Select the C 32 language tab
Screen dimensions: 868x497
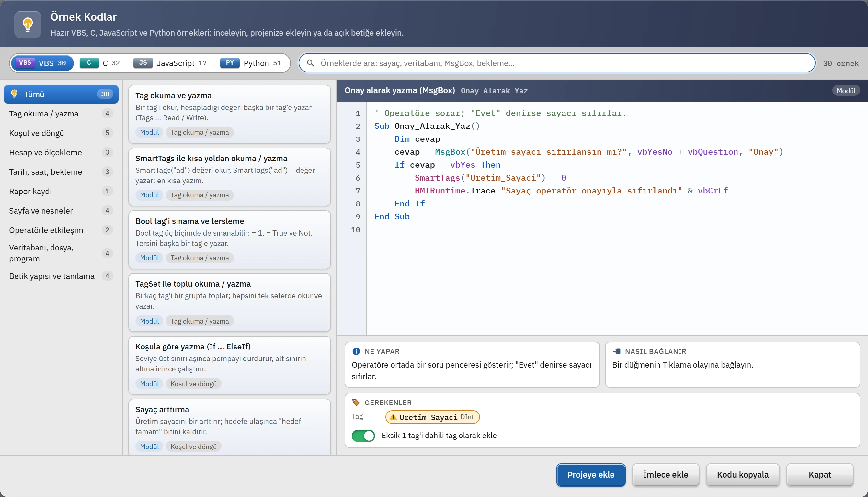pyautogui.click(x=100, y=63)
